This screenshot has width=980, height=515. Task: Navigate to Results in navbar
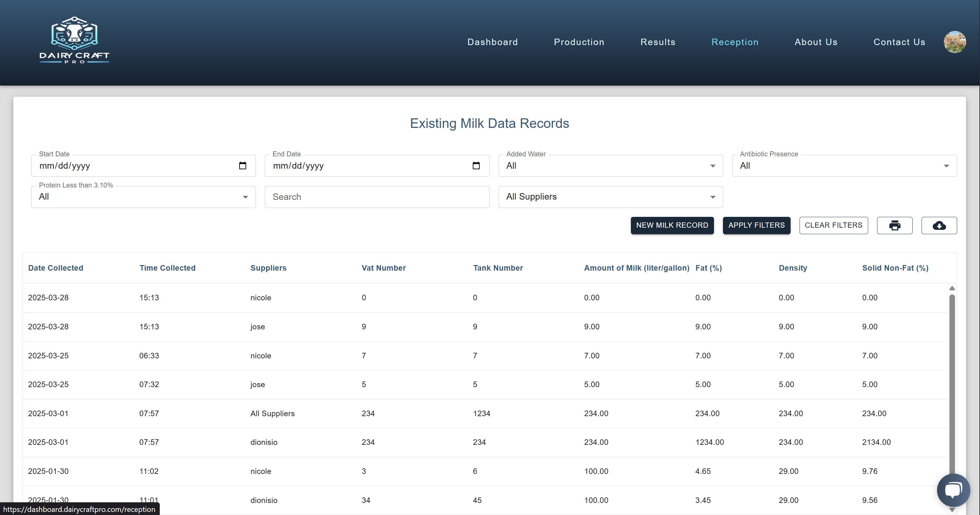pos(657,42)
